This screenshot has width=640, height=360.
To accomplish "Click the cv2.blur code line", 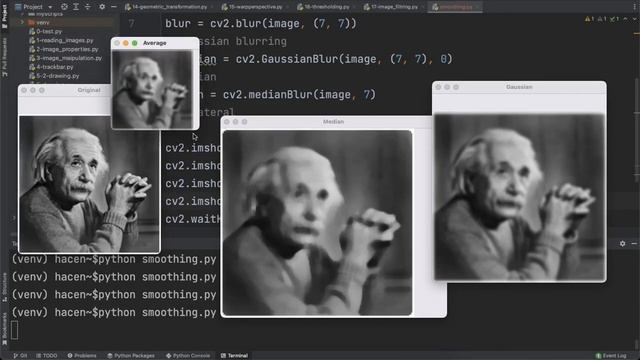I will pos(261,24).
